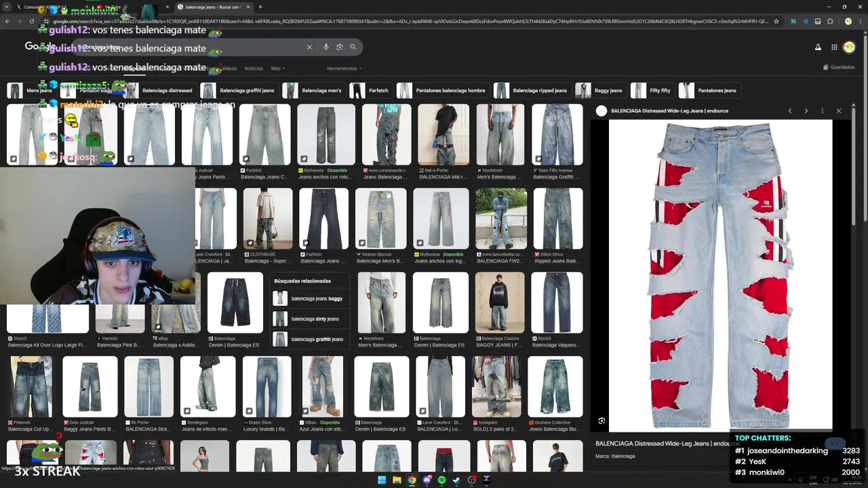Open Chrome extensions puzzle icon
This screenshot has width=868, height=488.
(830, 22)
